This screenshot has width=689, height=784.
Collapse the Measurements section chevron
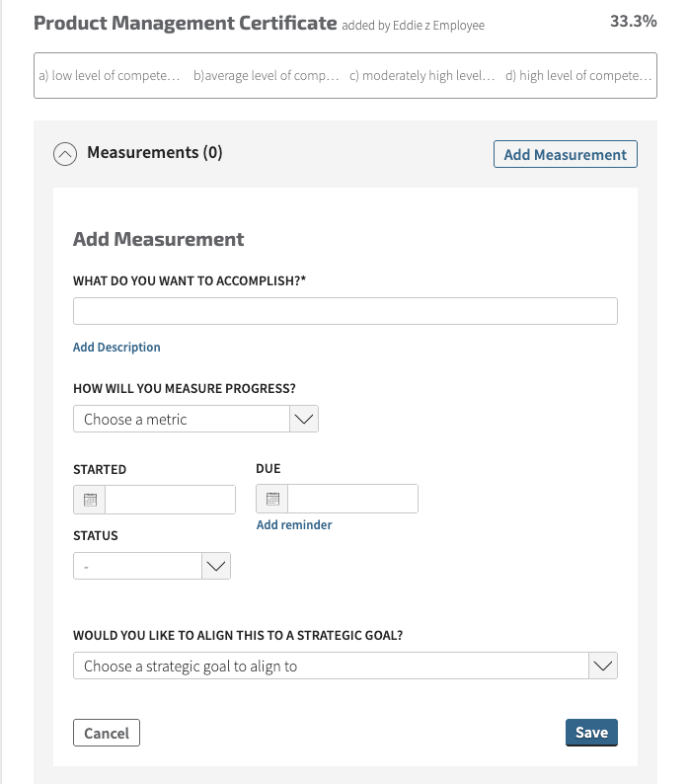[x=65, y=154]
